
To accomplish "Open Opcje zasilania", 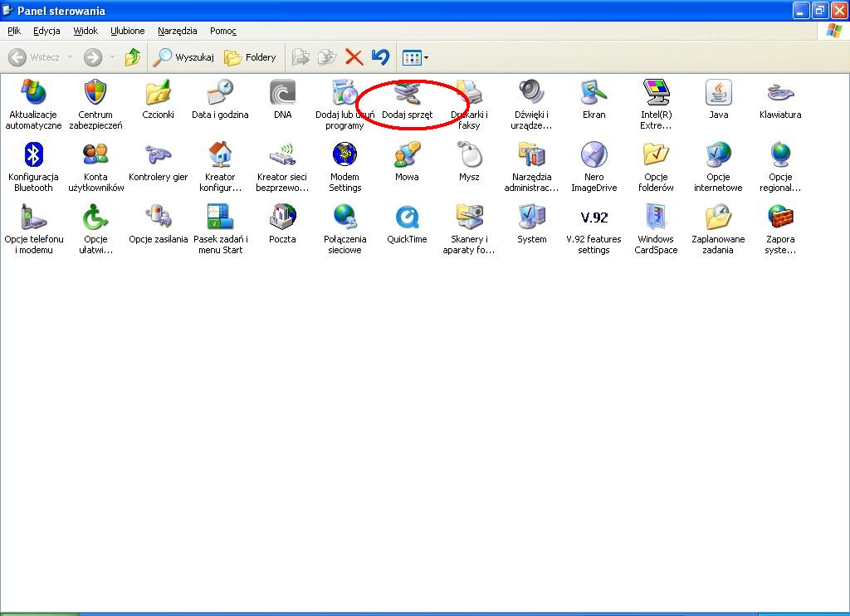I will pos(158,224).
